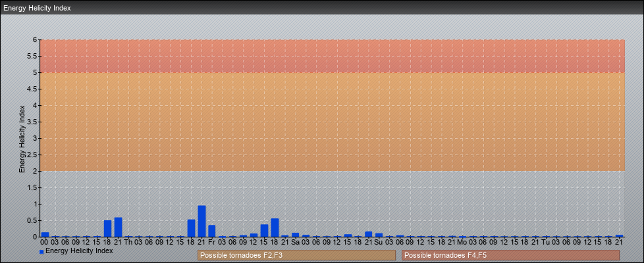Click the bar at 18 just before Th

[107, 229]
